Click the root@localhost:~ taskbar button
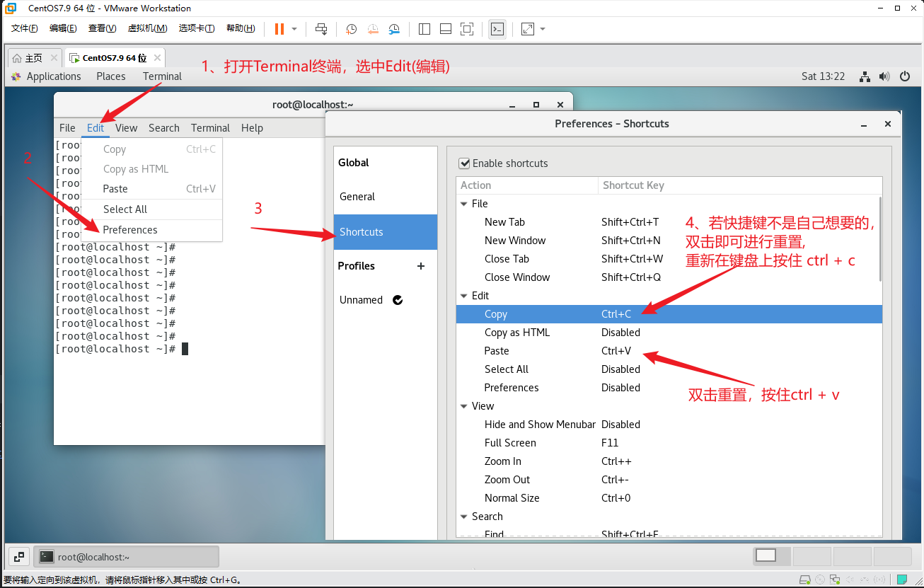The width and height of the screenshot is (924, 588). (x=127, y=557)
